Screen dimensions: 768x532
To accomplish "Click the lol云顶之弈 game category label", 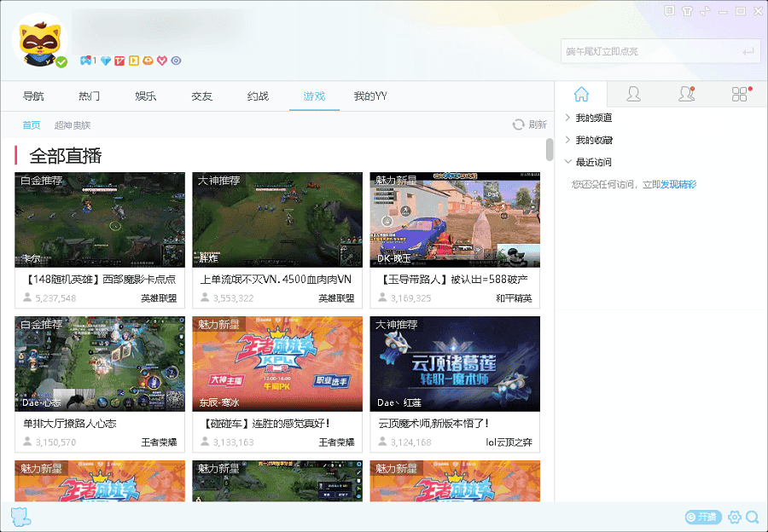I will pyautogui.click(x=509, y=442).
